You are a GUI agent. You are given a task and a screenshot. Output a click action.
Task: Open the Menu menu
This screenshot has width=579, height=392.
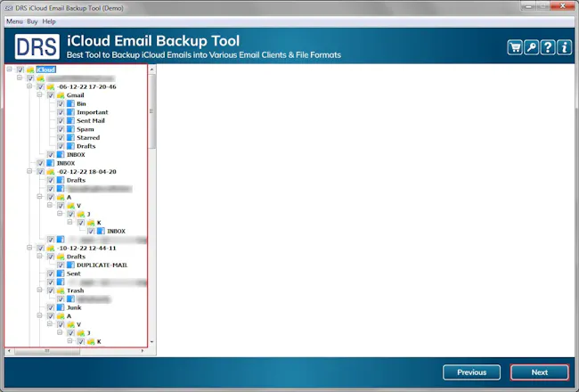(x=14, y=21)
